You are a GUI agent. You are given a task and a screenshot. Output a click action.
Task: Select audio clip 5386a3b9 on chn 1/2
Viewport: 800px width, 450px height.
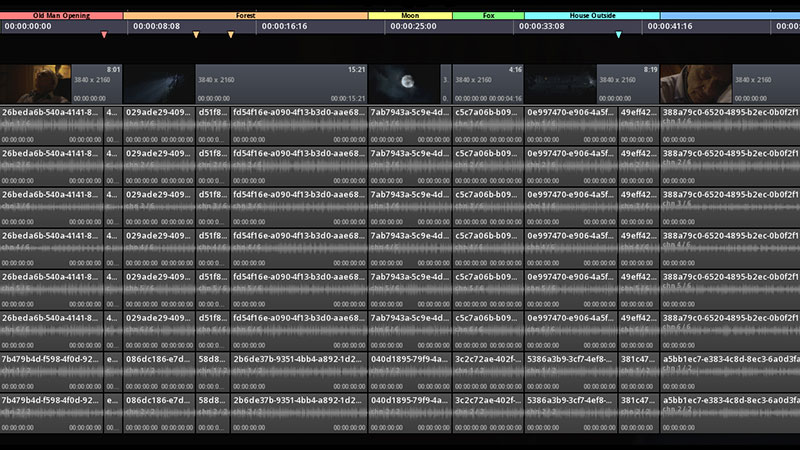[571, 372]
